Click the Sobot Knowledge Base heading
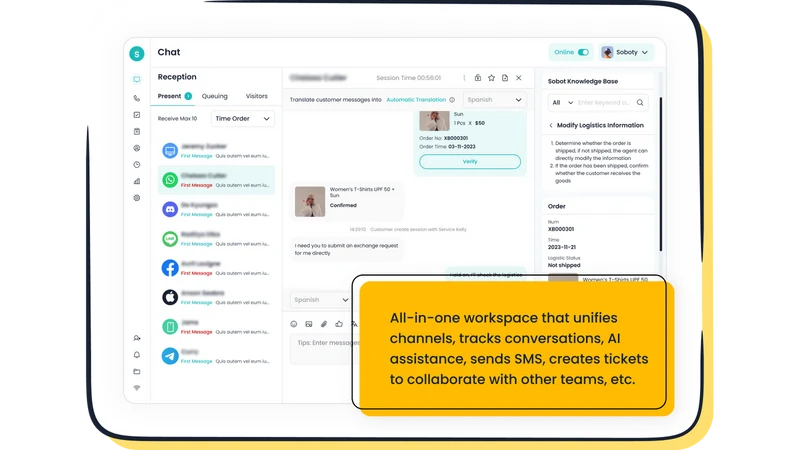Image resolution: width=800 pixels, height=450 pixels. pyautogui.click(x=583, y=81)
